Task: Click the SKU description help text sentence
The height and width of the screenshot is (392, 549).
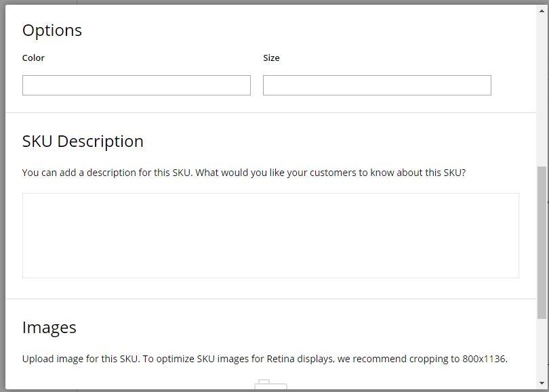Action: tap(244, 173)
